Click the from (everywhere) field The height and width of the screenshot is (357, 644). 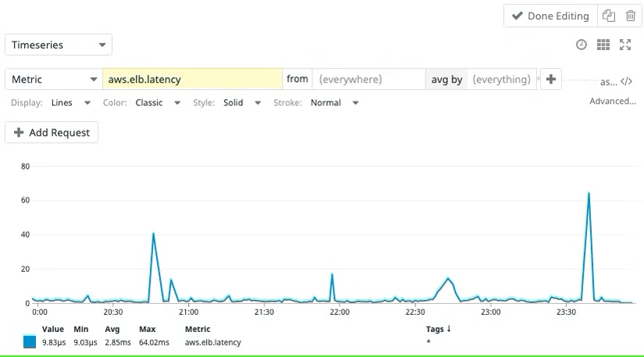367,79
